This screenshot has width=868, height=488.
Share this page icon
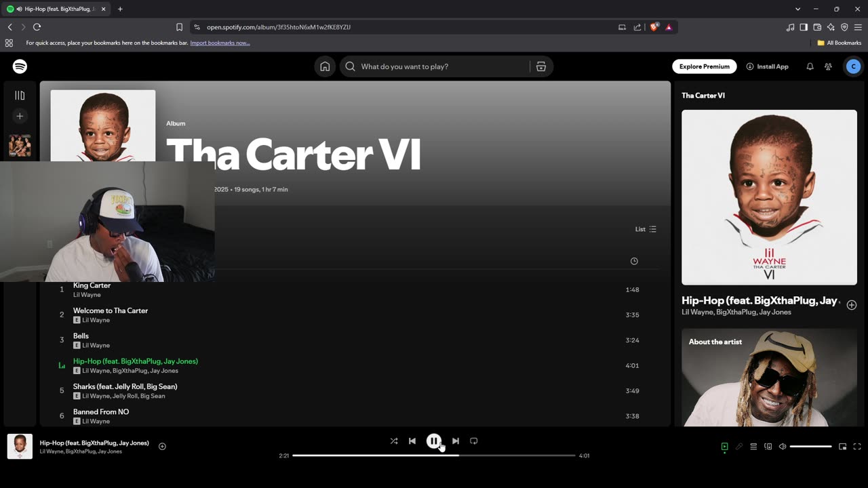click(x=637, y=27)
